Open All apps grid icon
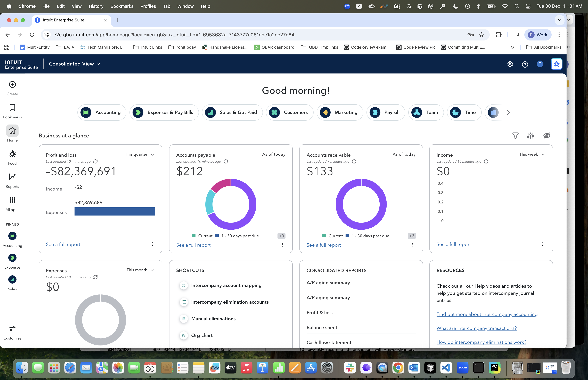The image size is (588, 380). [x=12, y=200]
